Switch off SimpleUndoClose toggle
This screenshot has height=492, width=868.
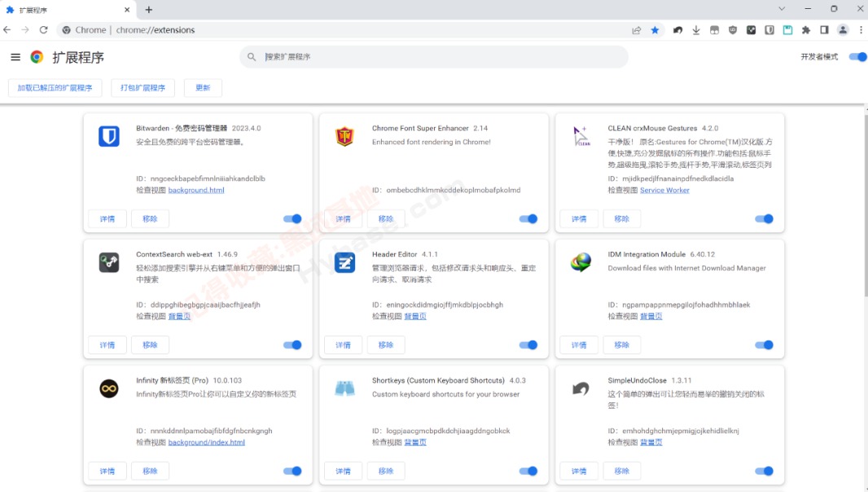[764, 471]
